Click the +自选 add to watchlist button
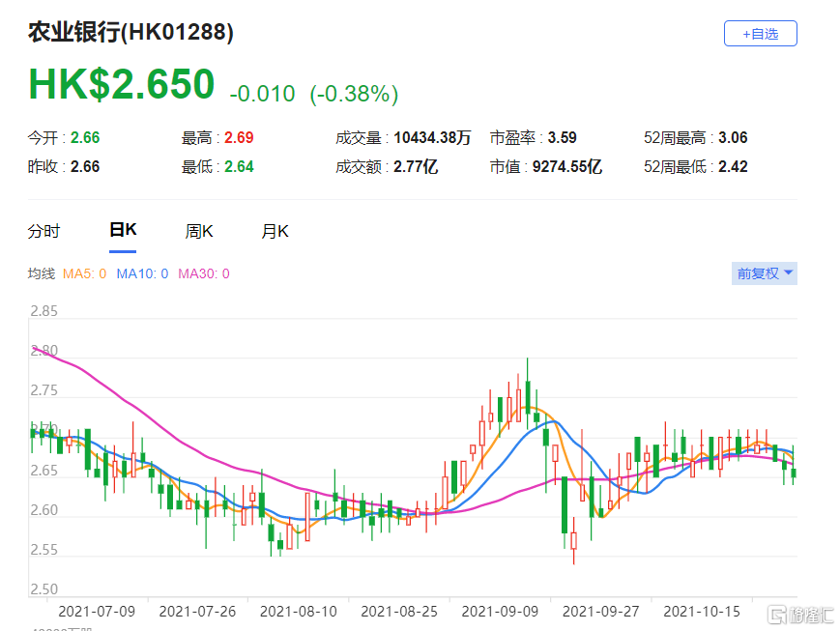Screen dimensions: 840x631 click(760, 33)
